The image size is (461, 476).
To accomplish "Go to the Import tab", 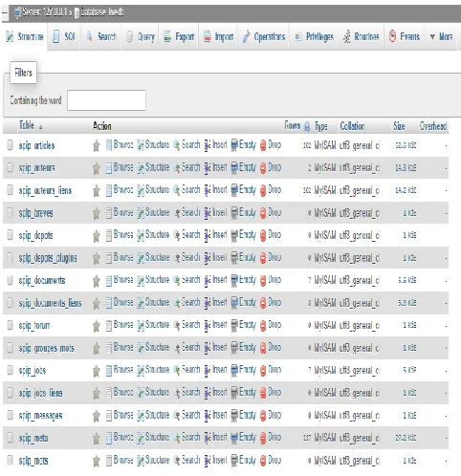I will [218, 36].
